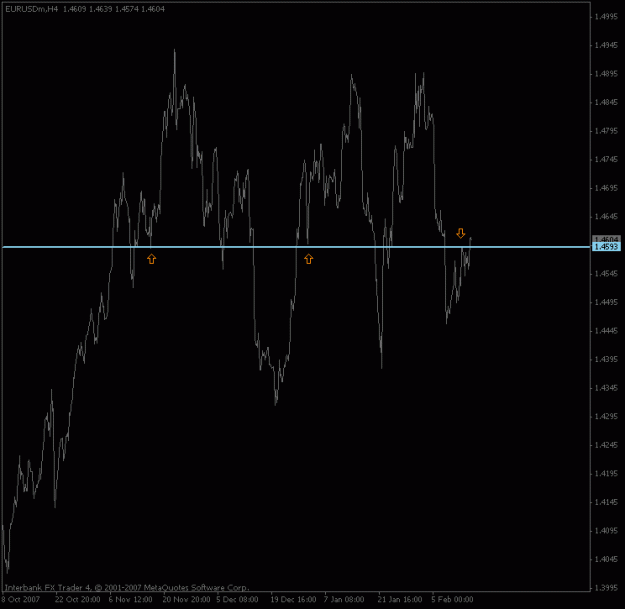Click the 22 Oct 20:00 time label
625x609 pixels.
[77, 599]
